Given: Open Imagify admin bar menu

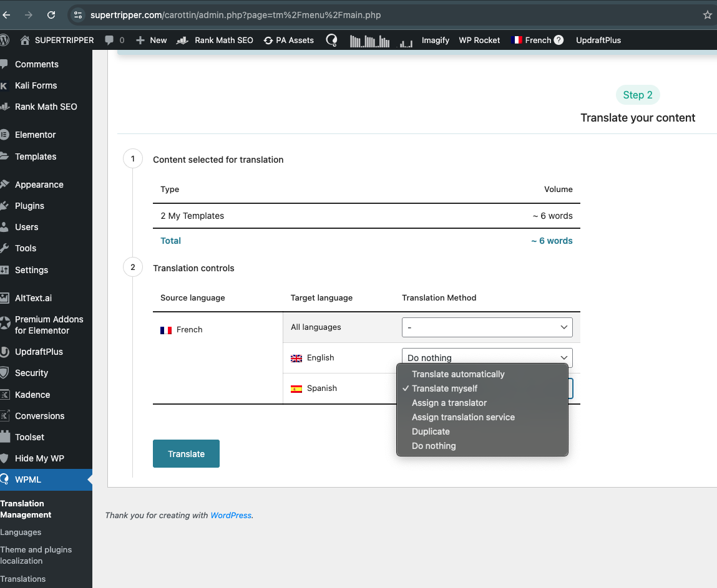Looking at the screenshot, I should click(x=436, y=40).
